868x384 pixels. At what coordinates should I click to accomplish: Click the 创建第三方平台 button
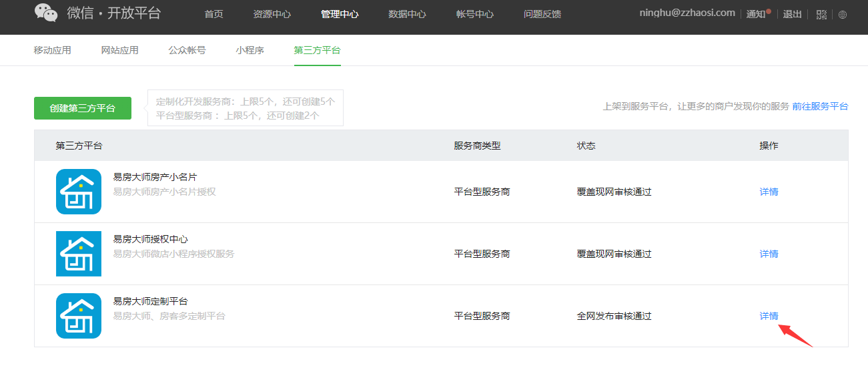pyautogui.click(x=83, y=108)
